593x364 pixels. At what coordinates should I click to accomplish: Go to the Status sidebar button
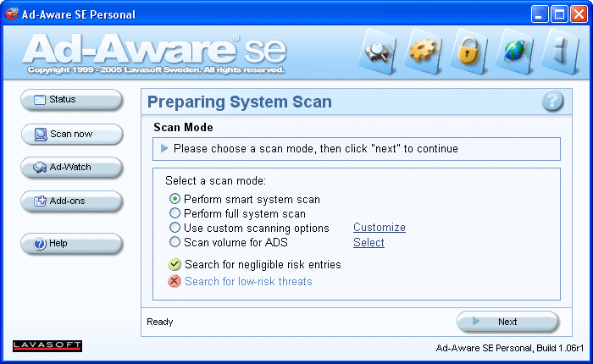(x=71, y=100)
